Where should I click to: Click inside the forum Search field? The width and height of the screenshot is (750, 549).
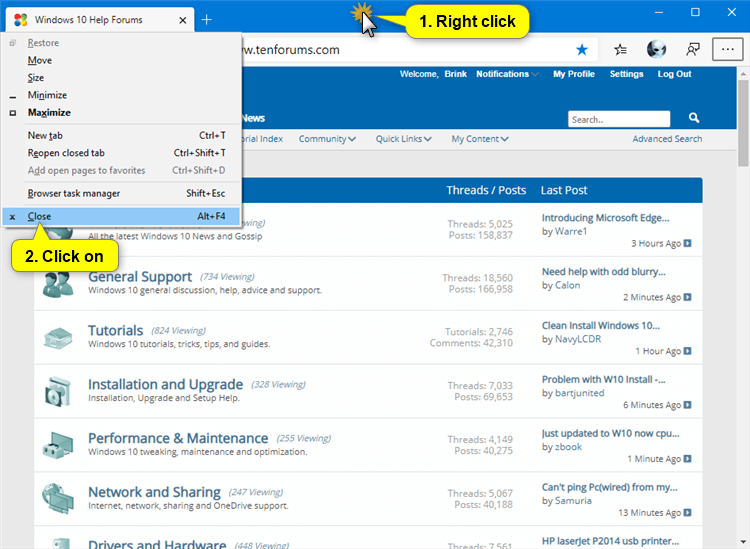pyautogui.click(x=618, y=119)
